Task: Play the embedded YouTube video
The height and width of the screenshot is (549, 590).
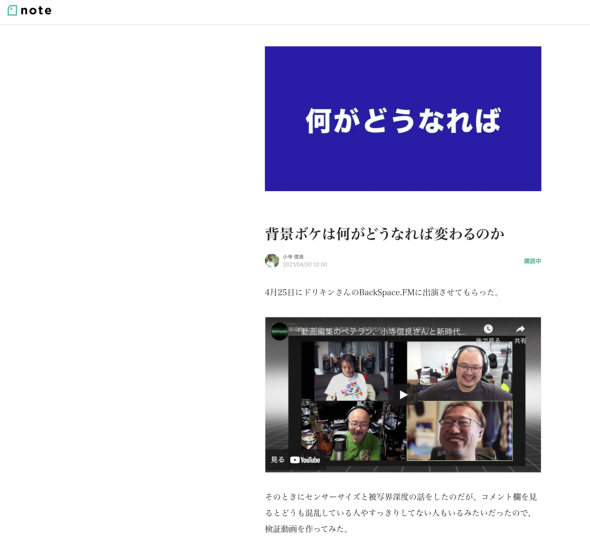Action: coord(403,395)
